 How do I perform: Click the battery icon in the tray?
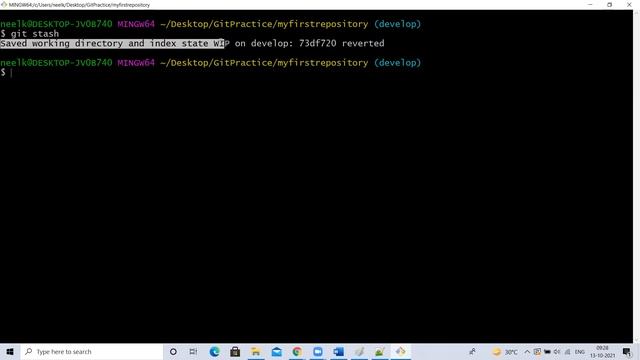547,352
